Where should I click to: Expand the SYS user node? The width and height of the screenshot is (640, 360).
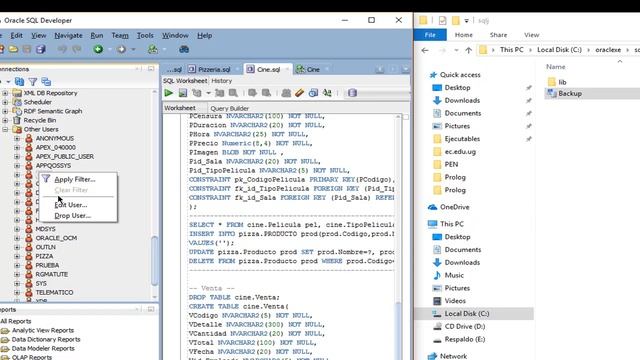click(x=17, y=283)
